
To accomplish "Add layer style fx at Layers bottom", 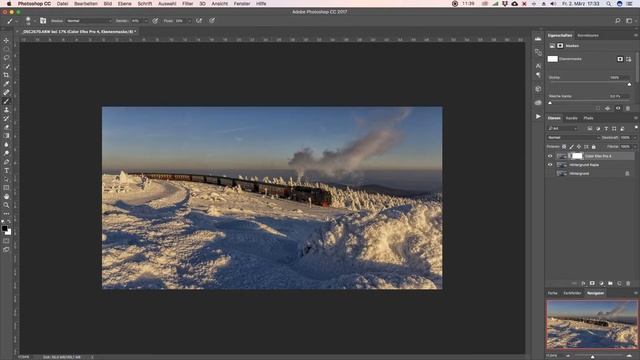I will click(583, 283).
